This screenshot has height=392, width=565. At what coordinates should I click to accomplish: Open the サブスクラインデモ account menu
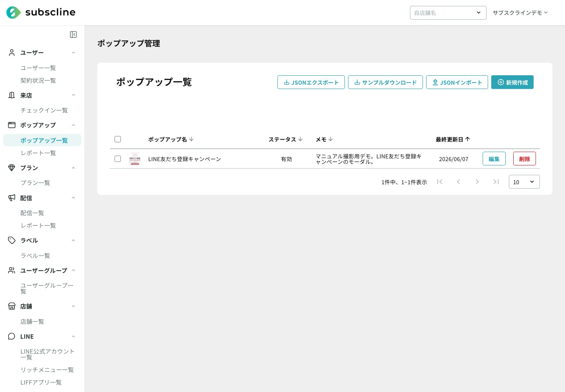click(x=520, y=13)
